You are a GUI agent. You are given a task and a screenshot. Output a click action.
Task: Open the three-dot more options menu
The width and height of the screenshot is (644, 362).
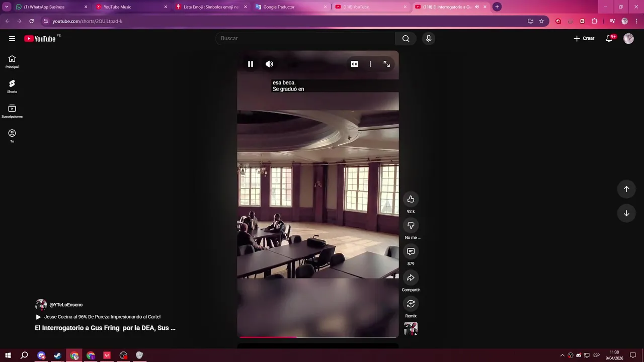click(371, 64)
